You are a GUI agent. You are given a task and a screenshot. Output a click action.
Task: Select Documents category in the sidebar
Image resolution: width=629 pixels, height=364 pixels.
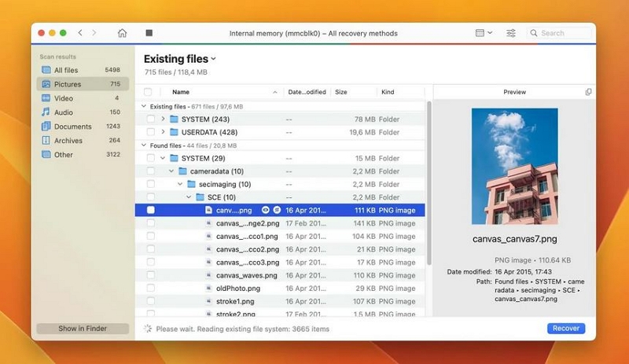coord(83,126)
